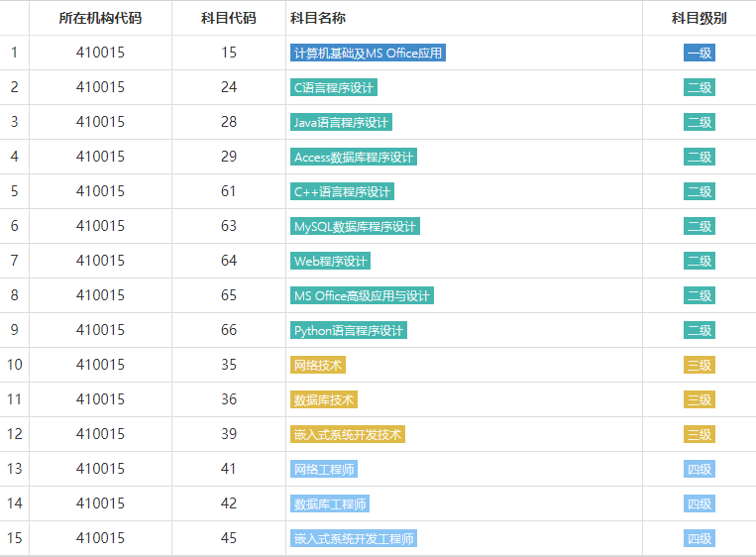This screenshot has width=756, height=557.
Task: Select the 计算机基础及MS Office应用 tag
Action: tap(368, 53)
